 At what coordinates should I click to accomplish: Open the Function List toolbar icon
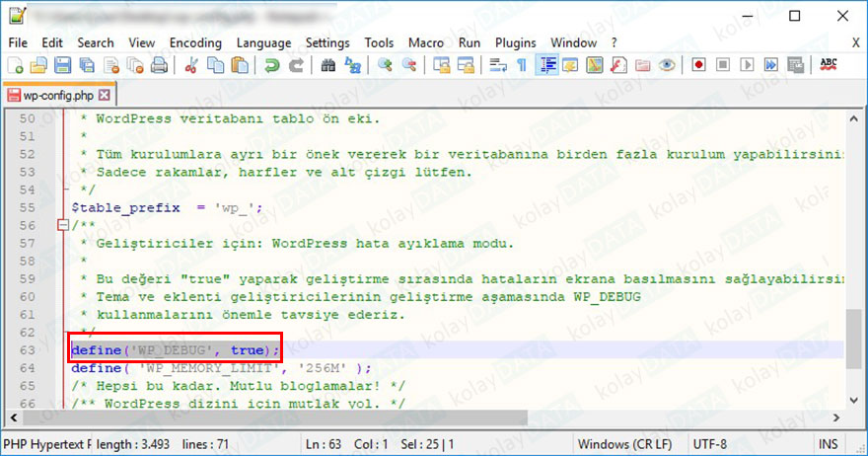coord(618,65)
